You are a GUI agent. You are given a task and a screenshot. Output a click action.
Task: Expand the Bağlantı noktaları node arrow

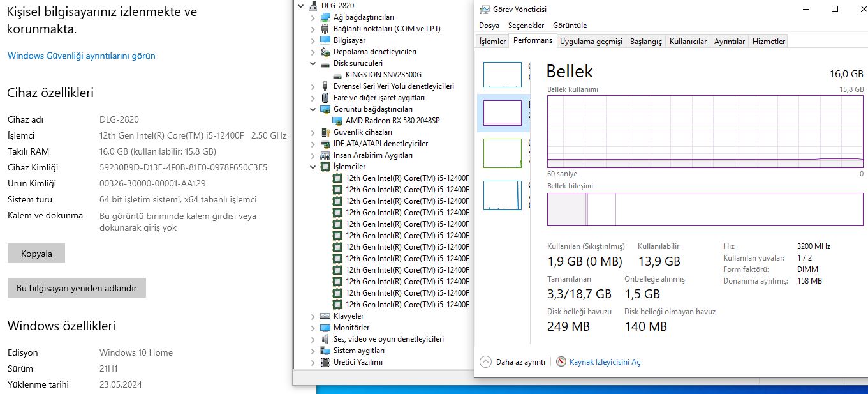pos(313,29)
